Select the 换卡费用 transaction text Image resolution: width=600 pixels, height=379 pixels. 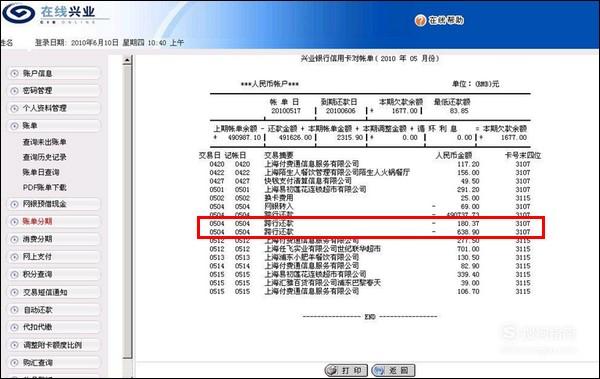(x=279, y=198)
